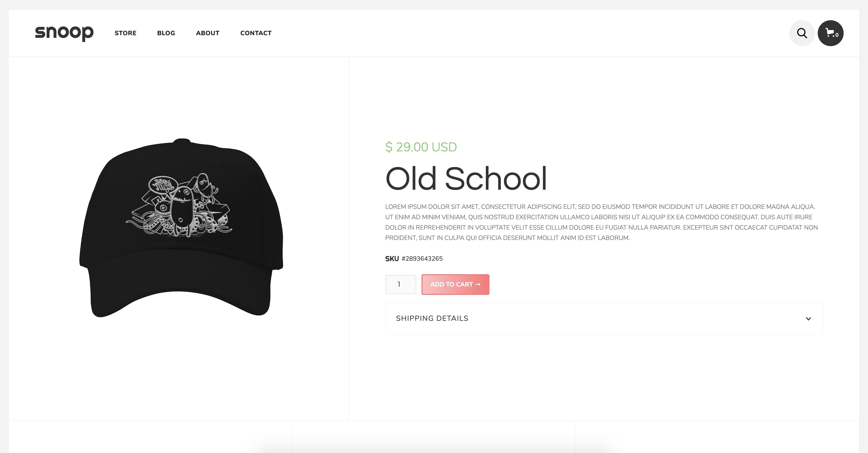Screen dimensions: 868x453
Task: Open the search magnifier icon
Action: click(x=802, y=33)
